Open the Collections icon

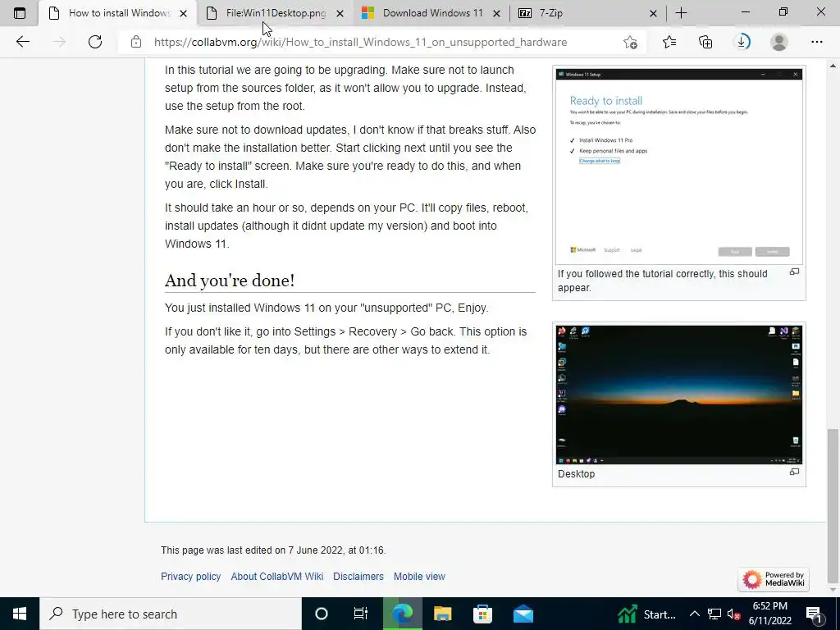(705, 42)
